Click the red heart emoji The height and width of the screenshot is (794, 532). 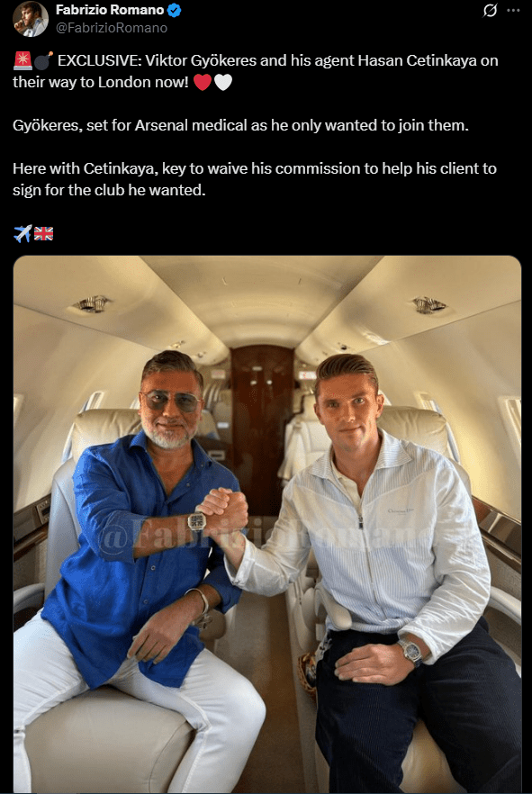(203, 82)
